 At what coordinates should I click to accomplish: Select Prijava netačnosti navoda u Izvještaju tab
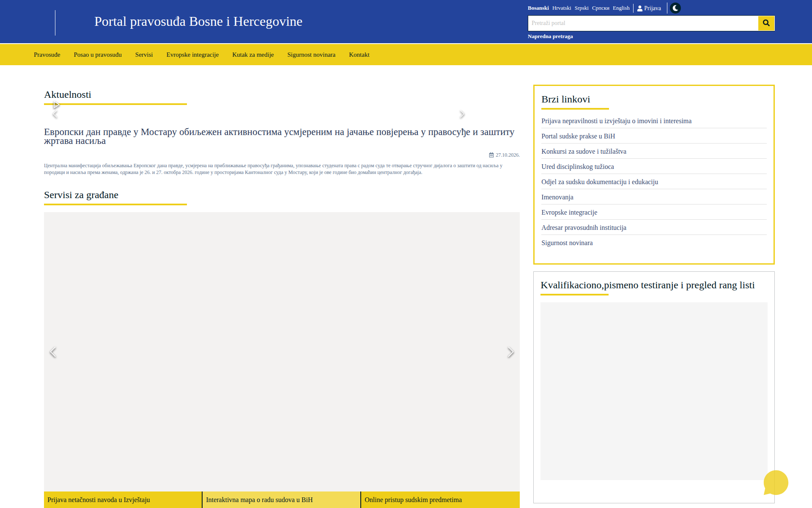[123, 500]
